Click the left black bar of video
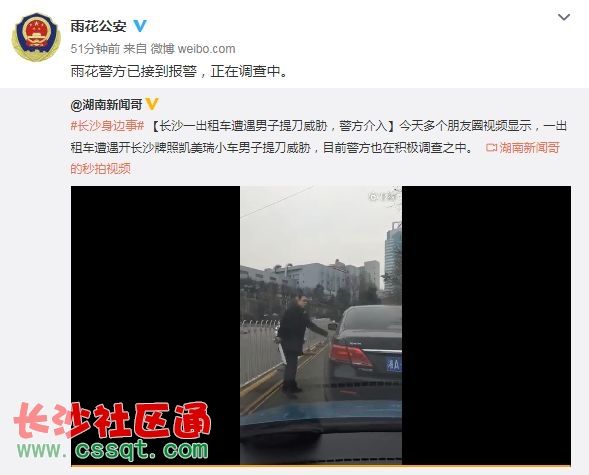 click(x=156, y=325)
